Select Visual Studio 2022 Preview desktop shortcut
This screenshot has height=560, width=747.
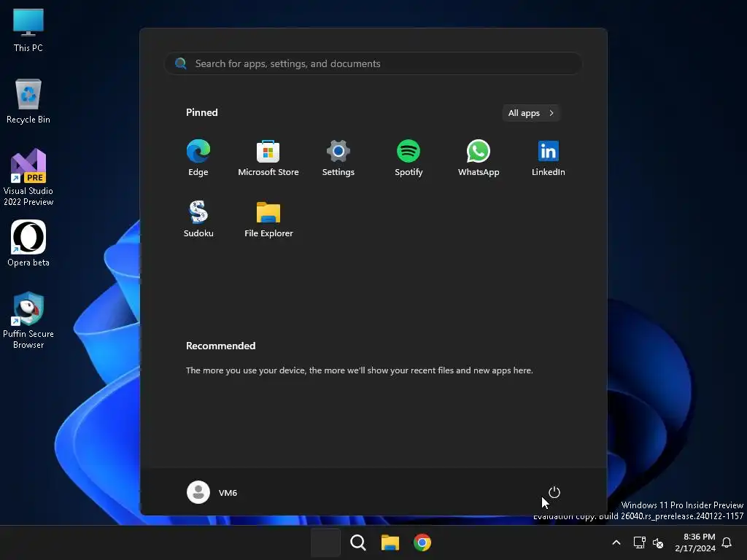28,177
